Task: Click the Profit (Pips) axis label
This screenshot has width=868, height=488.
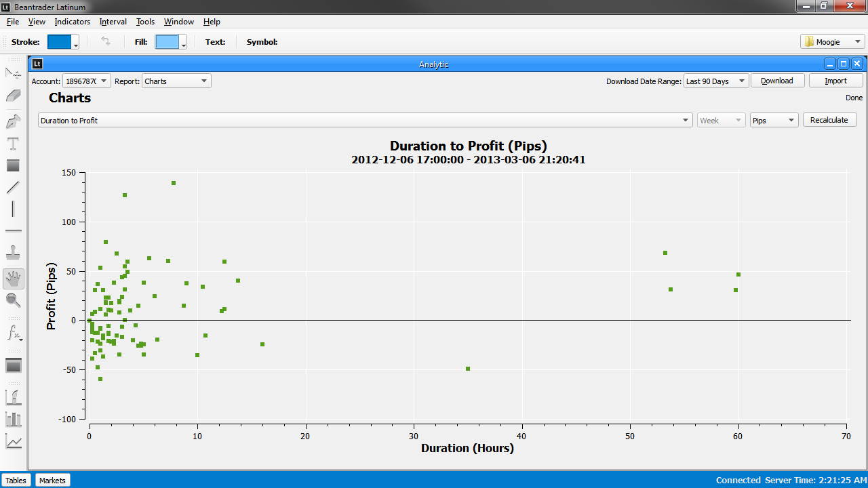Action: 51,296
